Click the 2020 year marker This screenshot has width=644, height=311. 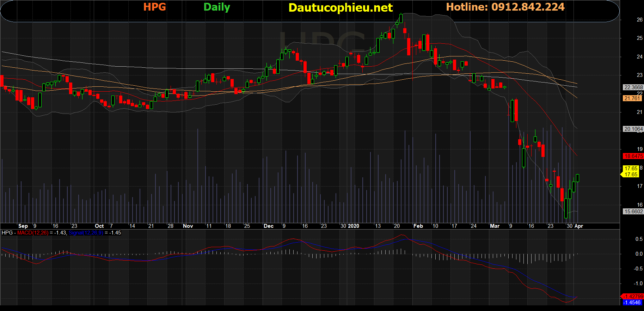coord(353,226)
